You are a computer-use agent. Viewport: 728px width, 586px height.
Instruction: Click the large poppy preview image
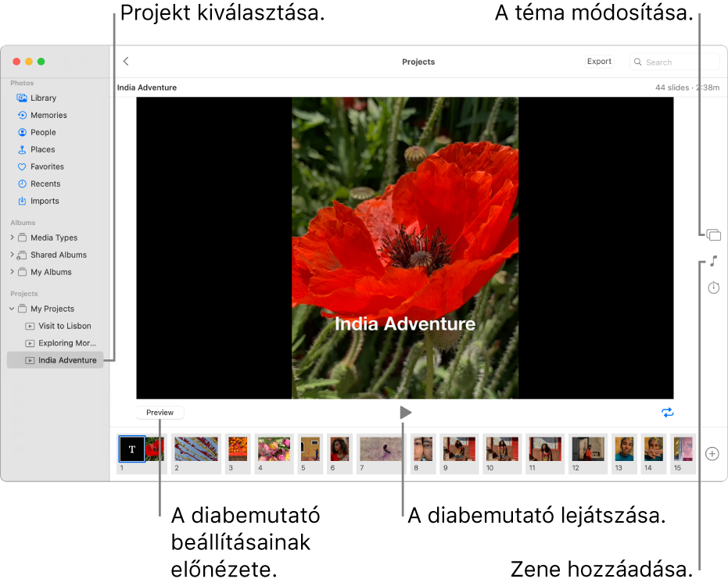pyautogui.click(x=405, y=248)
